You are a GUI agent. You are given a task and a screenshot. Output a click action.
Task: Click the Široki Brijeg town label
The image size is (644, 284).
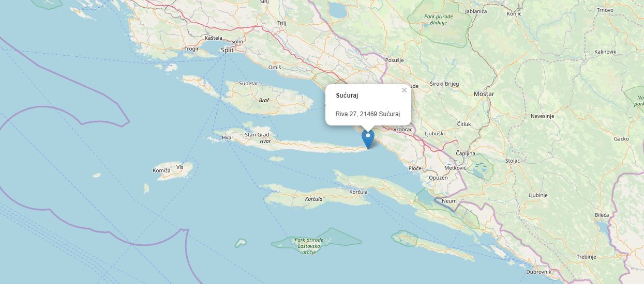(x=444, y=84)
